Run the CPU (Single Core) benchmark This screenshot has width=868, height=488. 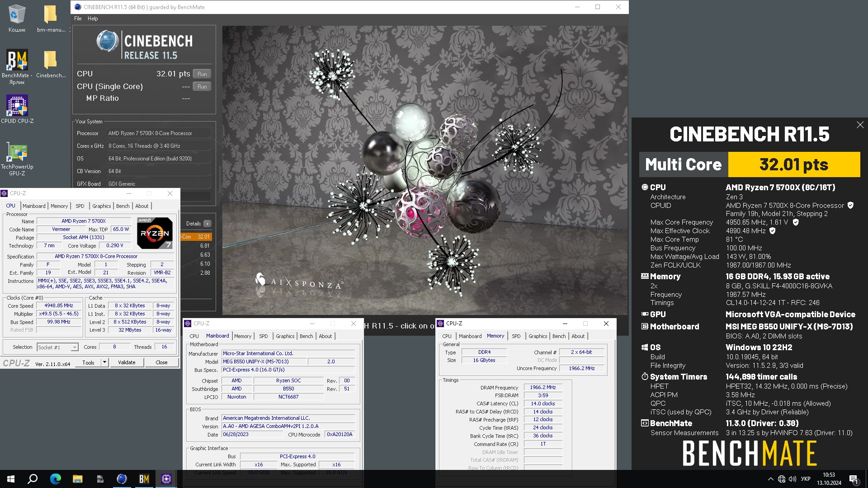click(202, 86)
